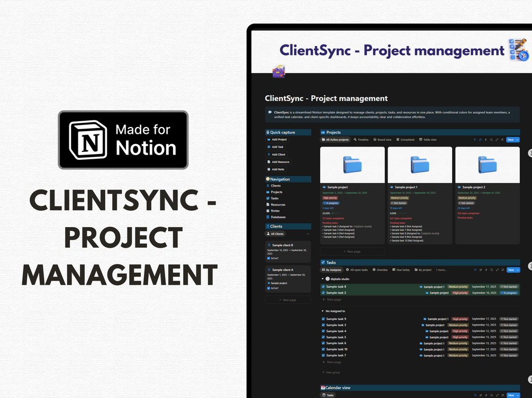Click the sort icon in Tasks toolbar
This screenshot has height=398, width=532.
[481, 270]
